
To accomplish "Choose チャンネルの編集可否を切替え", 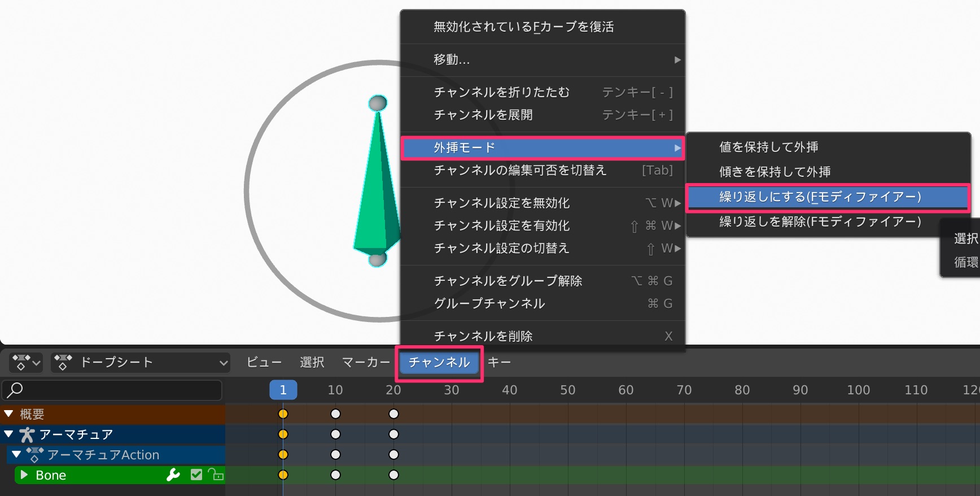I will coord(542,171).
